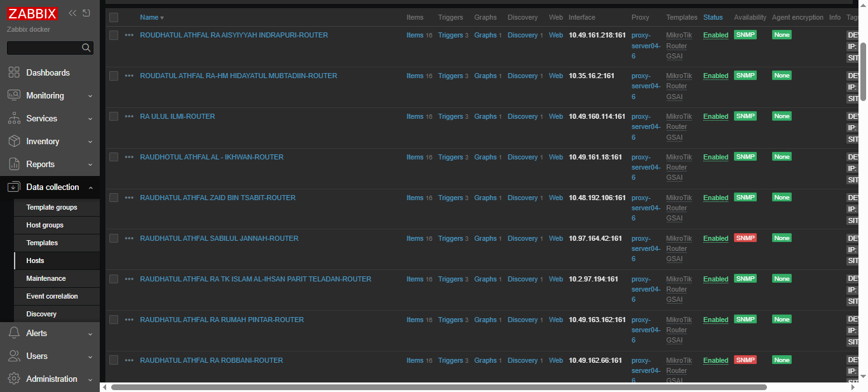Select the checkbox beside RAUDHATUL ATHFAL SABILUL JANNAH-ROUTER
868x392 pixels.
tap(114, 238)
